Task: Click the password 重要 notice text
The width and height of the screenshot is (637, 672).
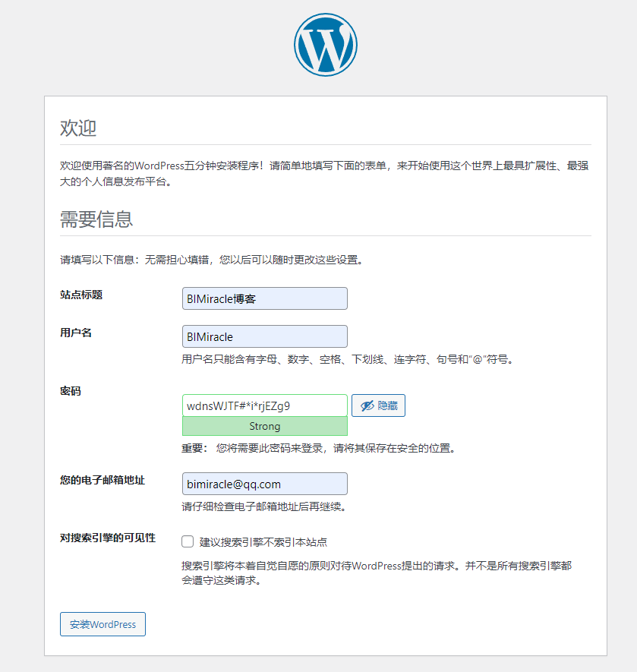Action: [x=319, y=448]
